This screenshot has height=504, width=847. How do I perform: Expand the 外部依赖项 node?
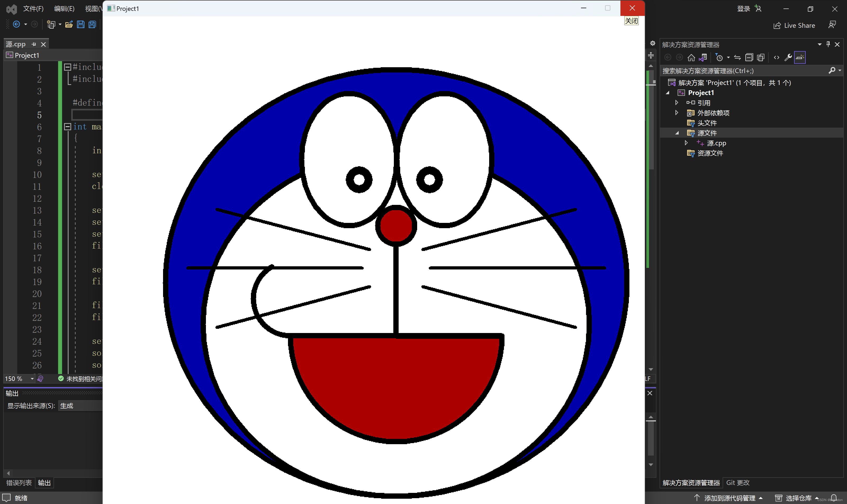(x=677, y=113)
